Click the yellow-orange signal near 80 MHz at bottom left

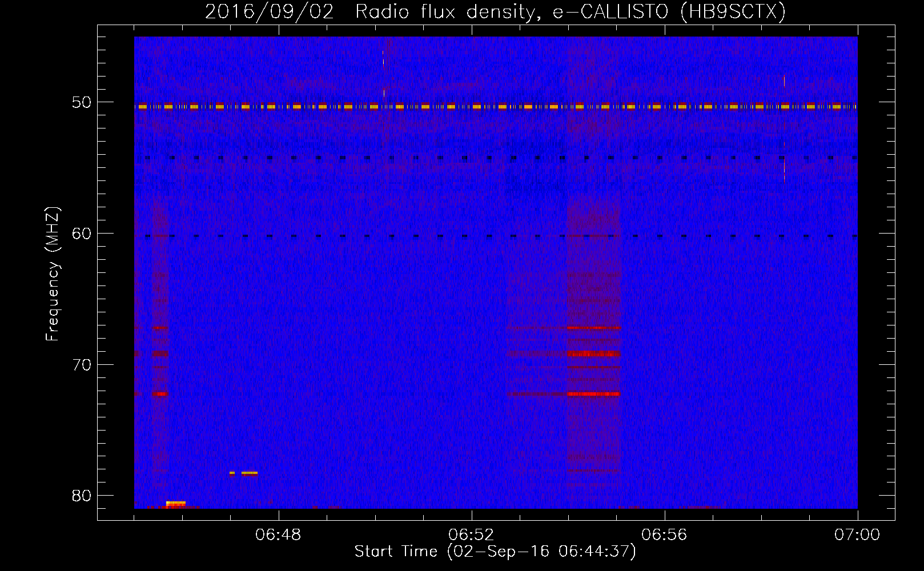click(176, 504)
